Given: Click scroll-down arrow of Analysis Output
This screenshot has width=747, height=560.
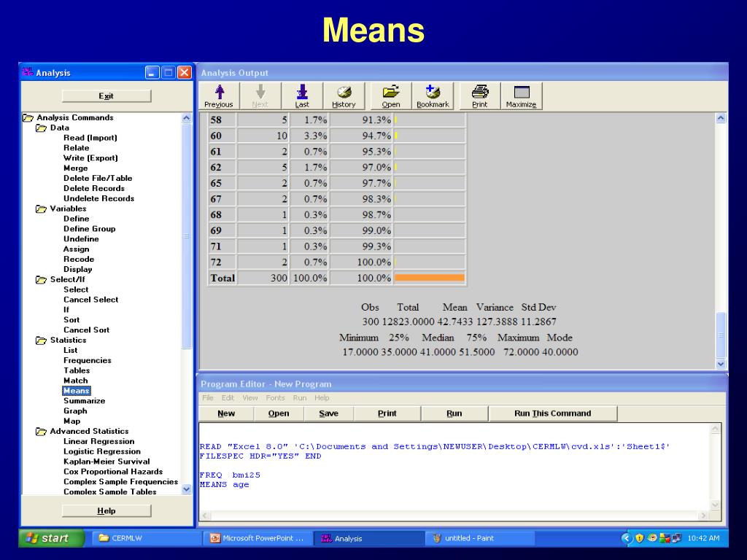Looking at the screenshot, I should click(x=721, y=364).
